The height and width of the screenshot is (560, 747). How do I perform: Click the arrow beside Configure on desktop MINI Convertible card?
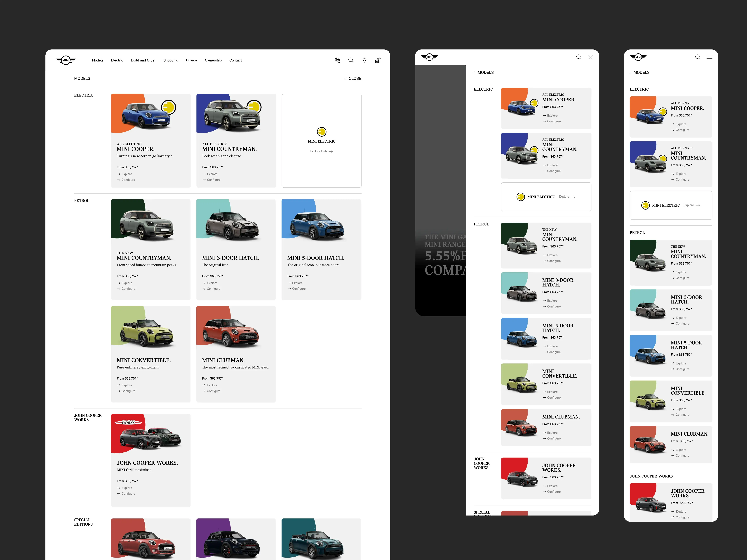(x=119, y=391)
